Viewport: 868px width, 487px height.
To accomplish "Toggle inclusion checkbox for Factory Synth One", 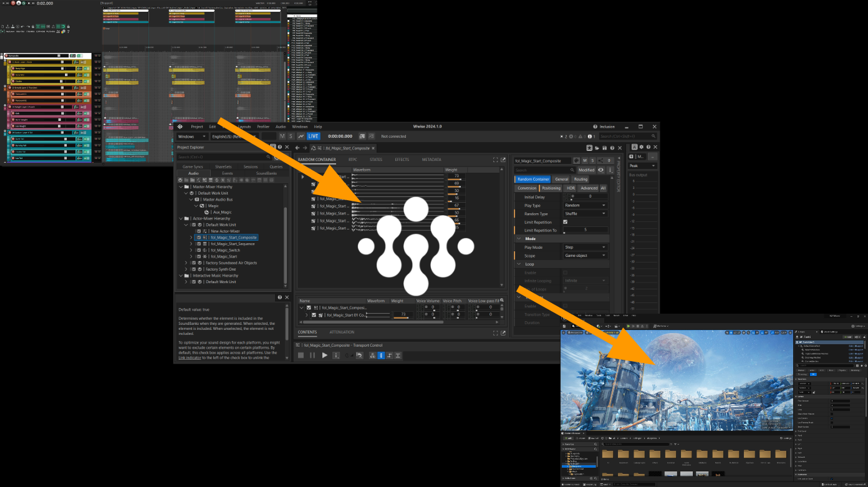I will (193, 269).
